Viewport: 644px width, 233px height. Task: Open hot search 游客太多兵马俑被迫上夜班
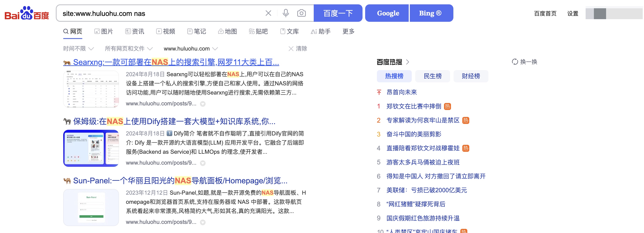click(423, 162)
